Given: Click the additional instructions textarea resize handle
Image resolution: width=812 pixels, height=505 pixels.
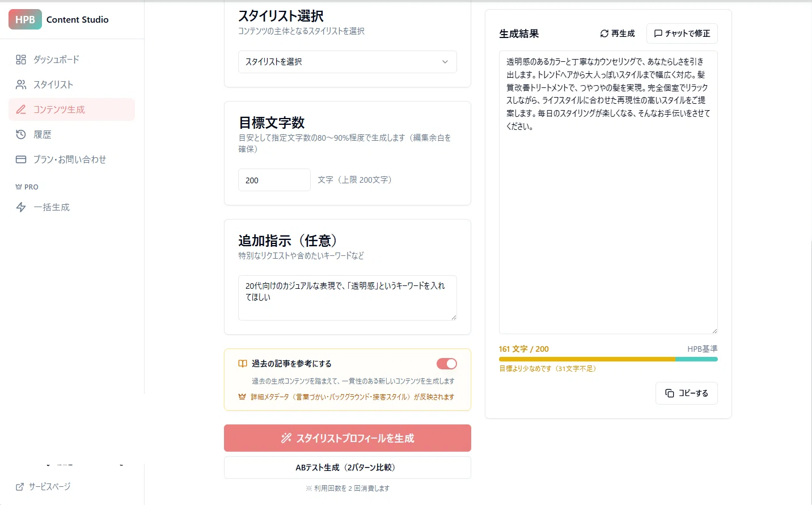Looking at the screenshot, I should [x=454, y=317].
